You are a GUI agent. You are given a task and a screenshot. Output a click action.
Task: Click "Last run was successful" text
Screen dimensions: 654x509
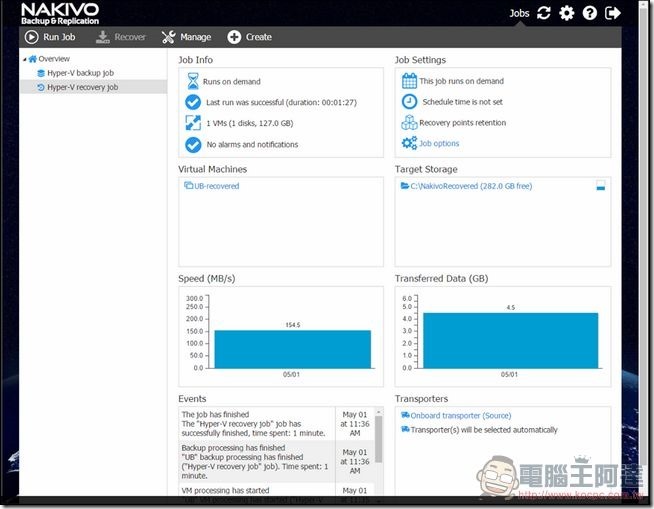coord(282,103)
